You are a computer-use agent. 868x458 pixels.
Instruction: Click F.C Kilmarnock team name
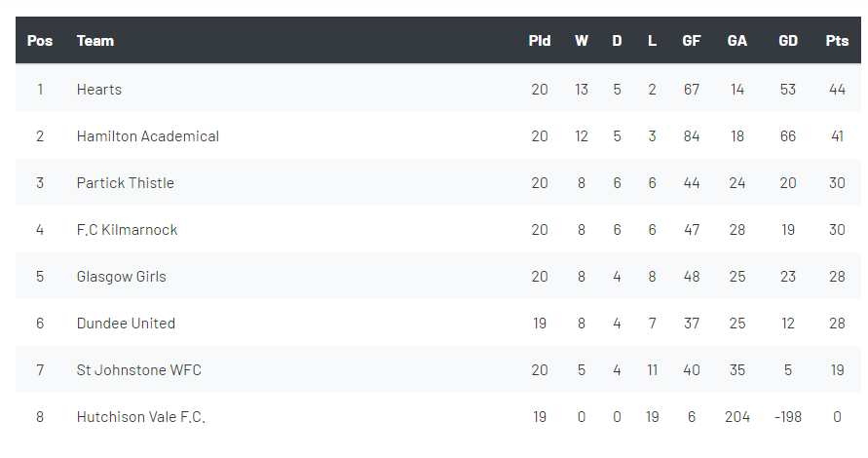point(127,230)
